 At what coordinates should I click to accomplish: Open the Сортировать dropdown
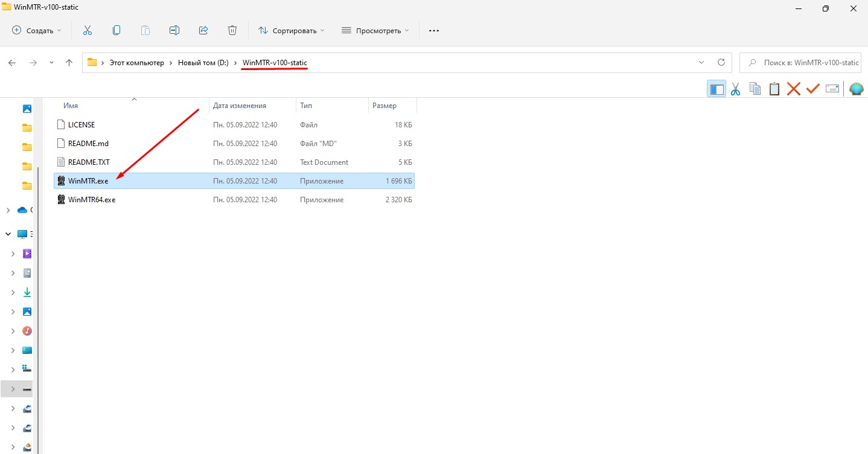coord(291,30)
